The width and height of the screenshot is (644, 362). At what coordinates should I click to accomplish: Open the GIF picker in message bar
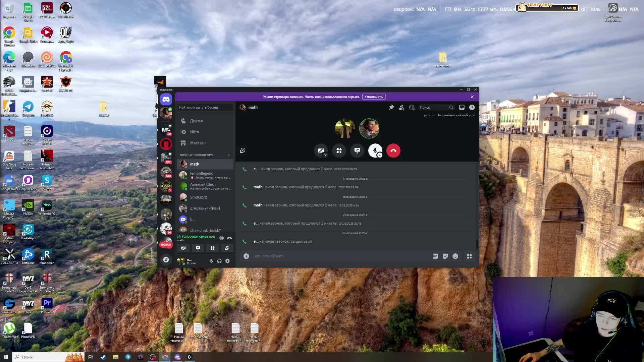pyautogui.click(x=435, y=256)
